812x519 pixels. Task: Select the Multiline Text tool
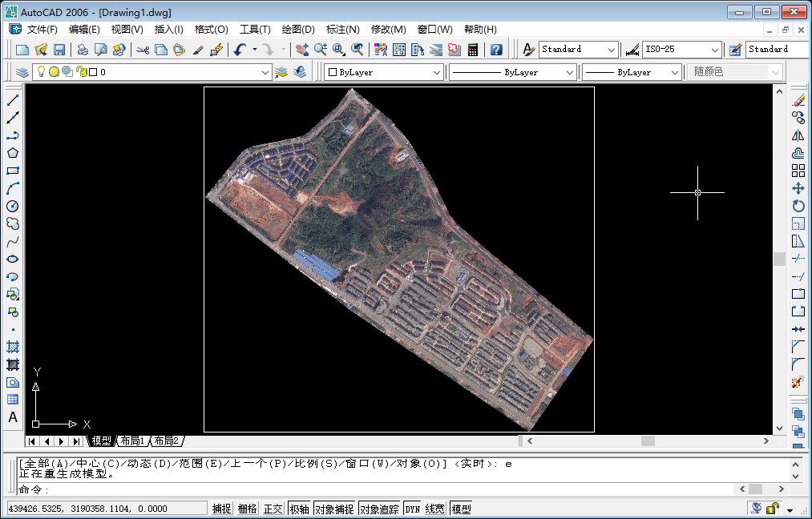[x=13, y=417]
